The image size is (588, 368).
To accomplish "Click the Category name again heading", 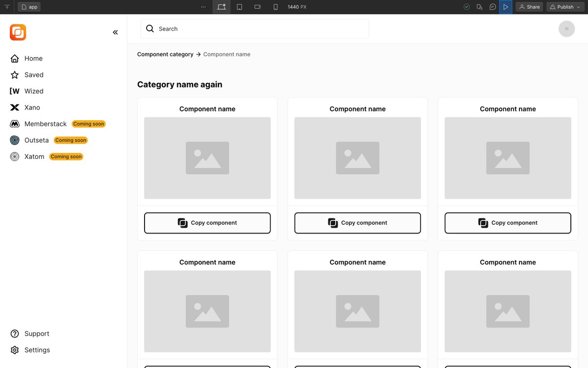I will click(x=180, y=84).
